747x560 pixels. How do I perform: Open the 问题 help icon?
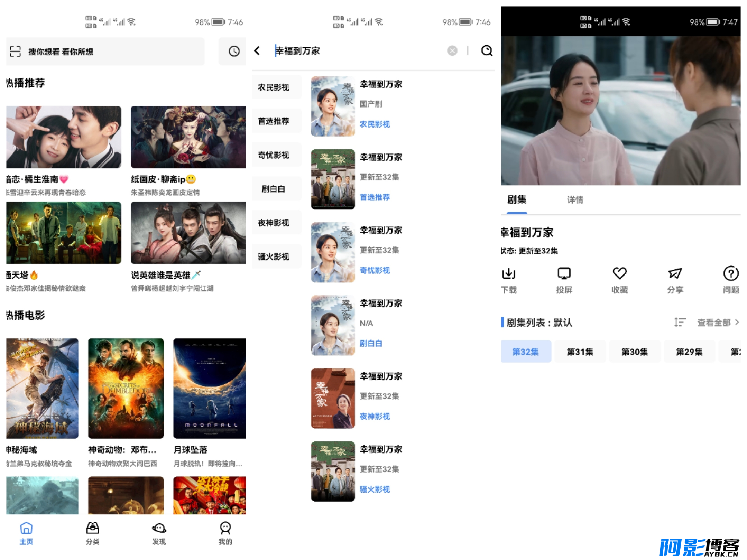[x=731, y=273]
